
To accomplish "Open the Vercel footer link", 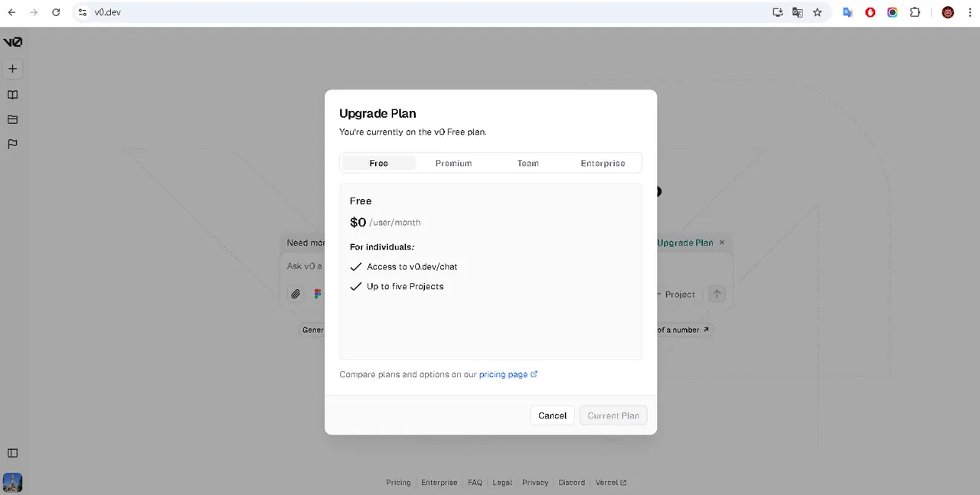I will click(x=611, y=482).
